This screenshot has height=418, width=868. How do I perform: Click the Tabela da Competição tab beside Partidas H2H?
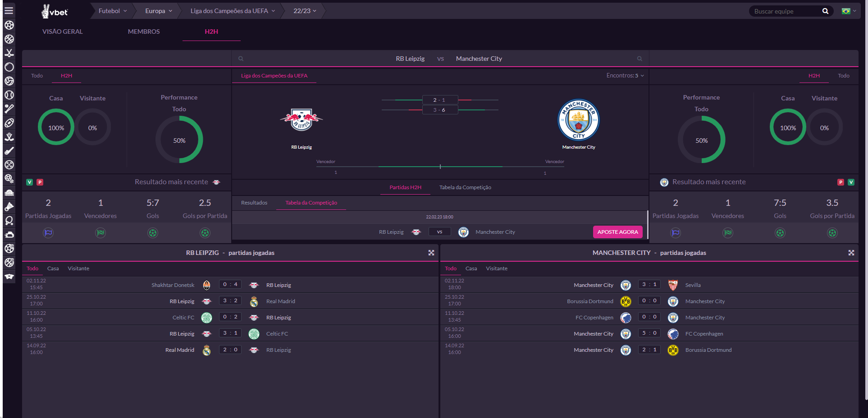coord(465,187)
